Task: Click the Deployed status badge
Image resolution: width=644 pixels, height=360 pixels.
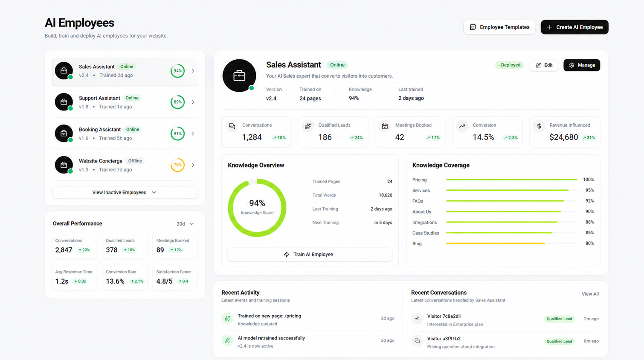Action: pos(510,65)
